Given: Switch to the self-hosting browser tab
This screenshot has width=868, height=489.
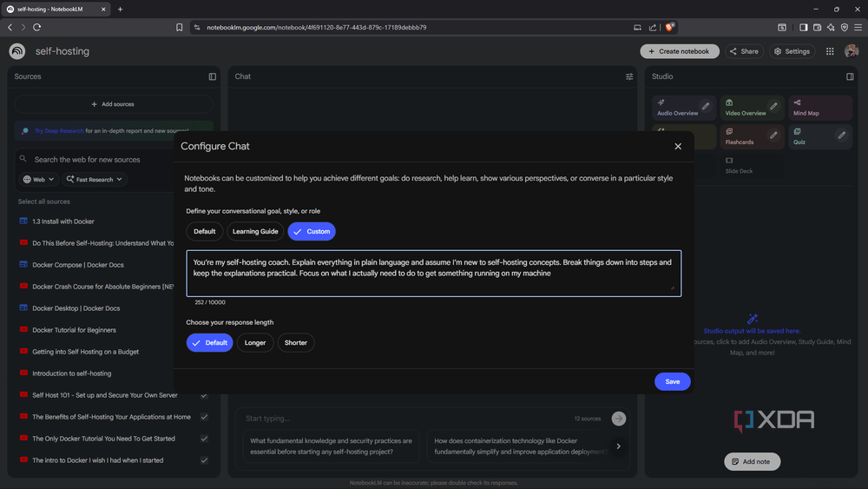Looking at the screenshot, I should pos(56,9).
